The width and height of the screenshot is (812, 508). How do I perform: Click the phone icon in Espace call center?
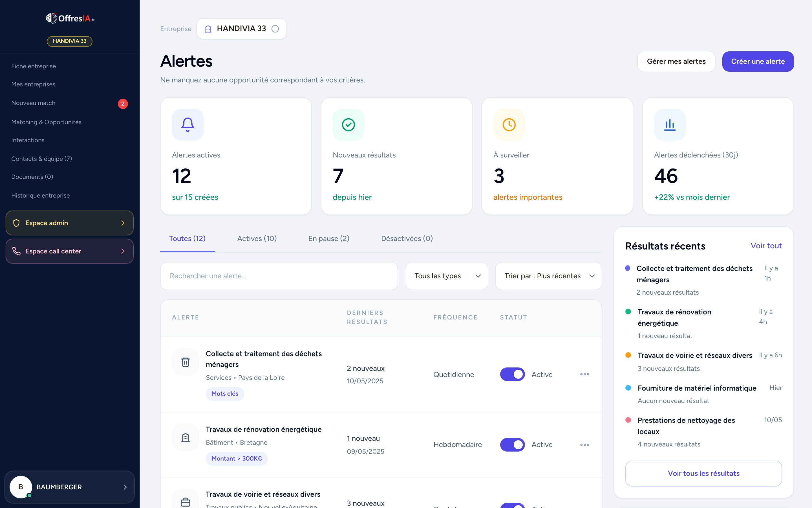16,251
